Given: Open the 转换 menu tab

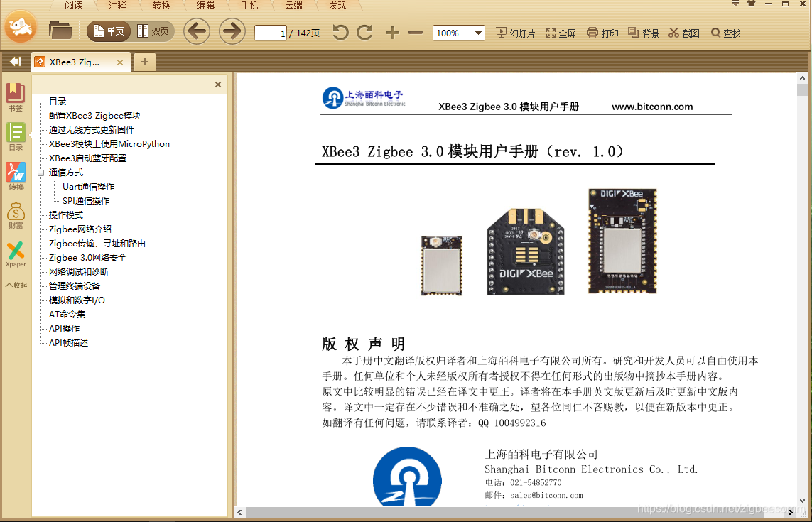Looking at the screenshot, I should click(x=162, y=6).
